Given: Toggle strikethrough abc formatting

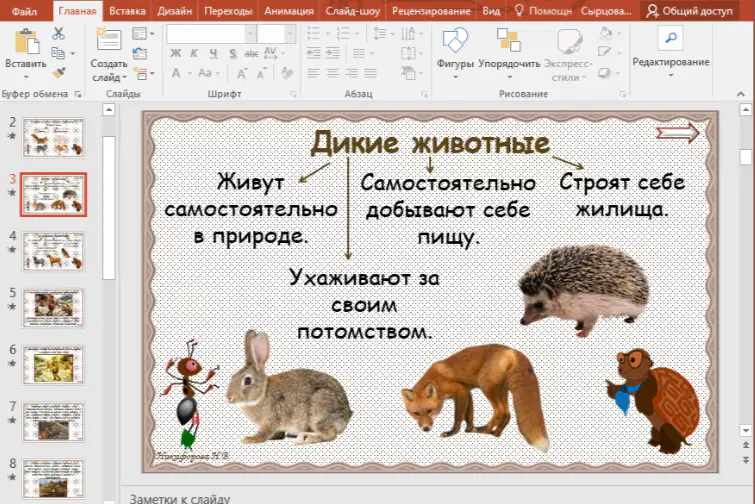Looking at the screenshot, I should [x=251, y=53].
